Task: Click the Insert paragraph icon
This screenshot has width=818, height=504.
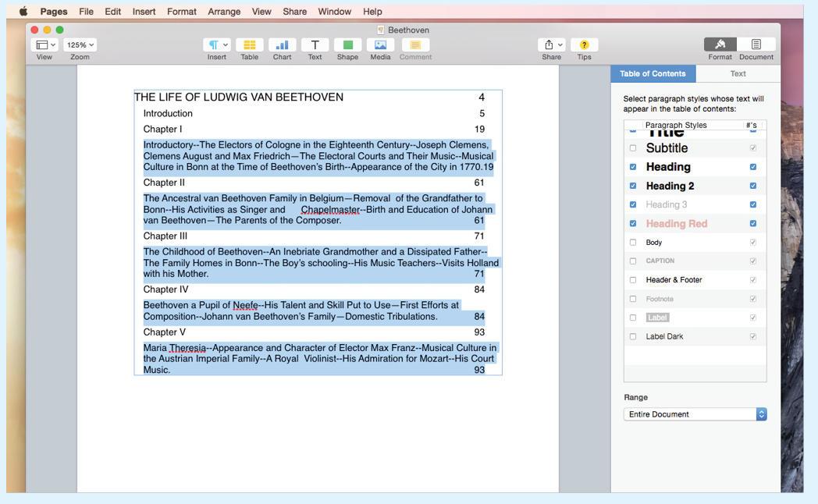Action: pyautogui.click(x=213, y=44)
